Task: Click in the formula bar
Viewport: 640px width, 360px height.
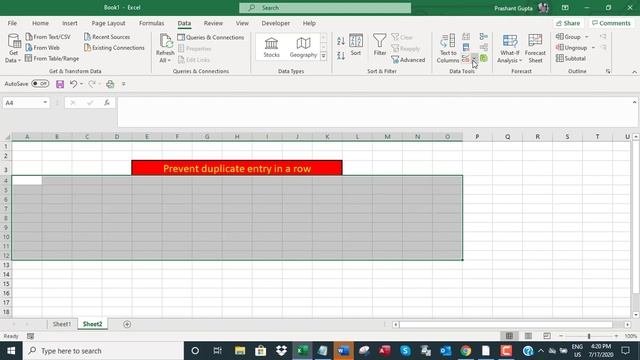Action: [375, 111]
